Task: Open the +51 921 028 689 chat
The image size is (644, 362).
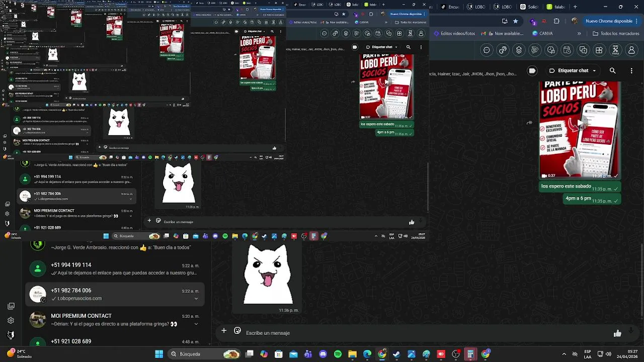Action: pos(115,342)
